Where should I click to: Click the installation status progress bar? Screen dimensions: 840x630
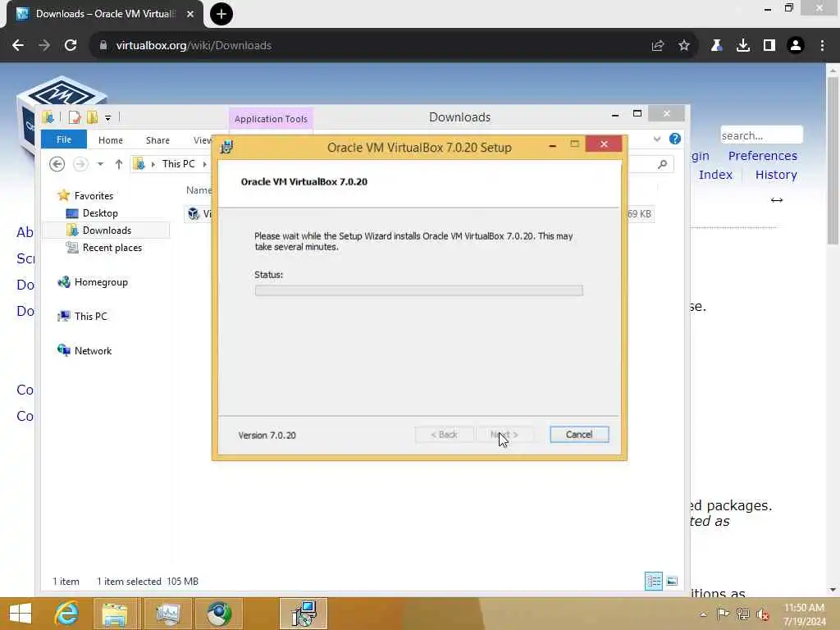tap(419, 290)
